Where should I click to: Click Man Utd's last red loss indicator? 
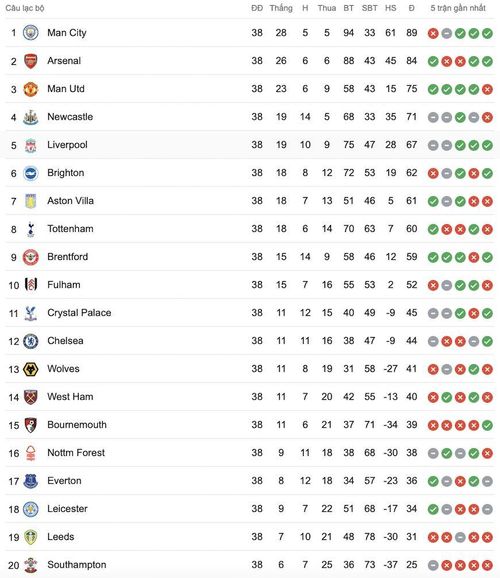click(487, 90)
